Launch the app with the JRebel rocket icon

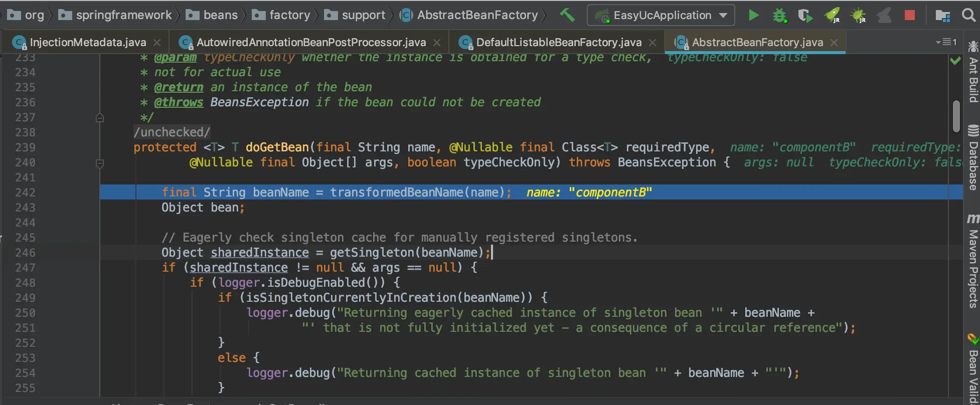tap(832, 16)
